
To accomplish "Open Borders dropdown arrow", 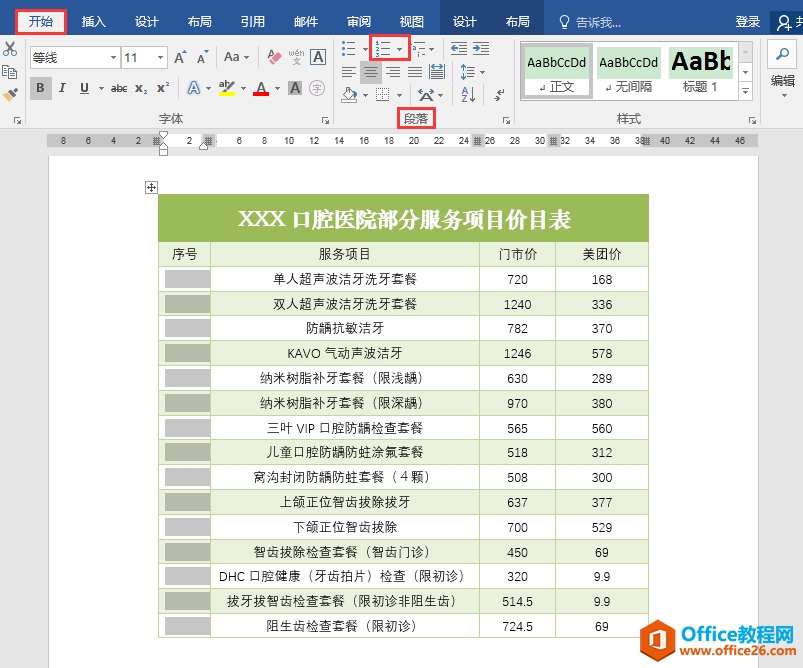I will pos(399,95).
